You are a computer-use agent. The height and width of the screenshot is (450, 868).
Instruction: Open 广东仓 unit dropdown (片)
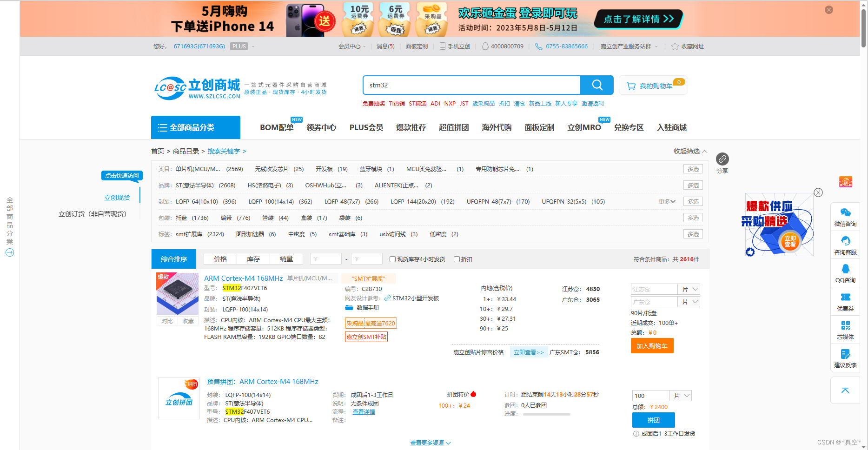pos(689,302)
